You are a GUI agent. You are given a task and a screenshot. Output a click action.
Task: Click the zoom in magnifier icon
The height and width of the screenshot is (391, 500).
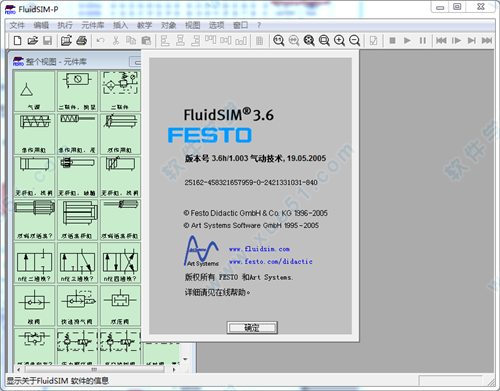click(x=339, y=41)
